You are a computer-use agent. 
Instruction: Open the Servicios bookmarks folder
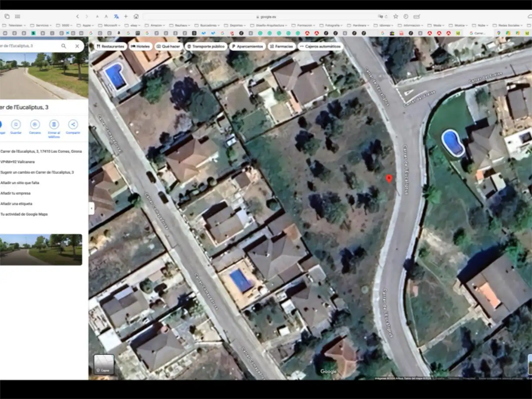[x=41, y=25]
